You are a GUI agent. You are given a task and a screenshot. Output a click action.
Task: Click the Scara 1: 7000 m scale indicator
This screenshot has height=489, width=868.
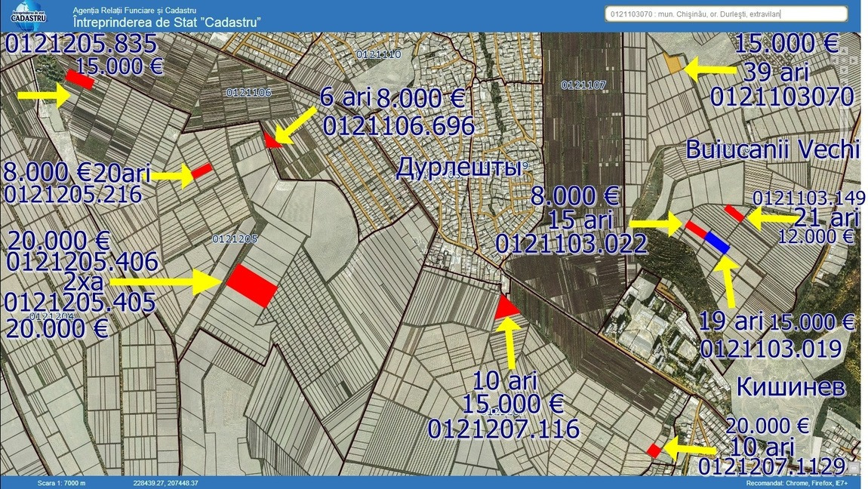click(62, 483)
